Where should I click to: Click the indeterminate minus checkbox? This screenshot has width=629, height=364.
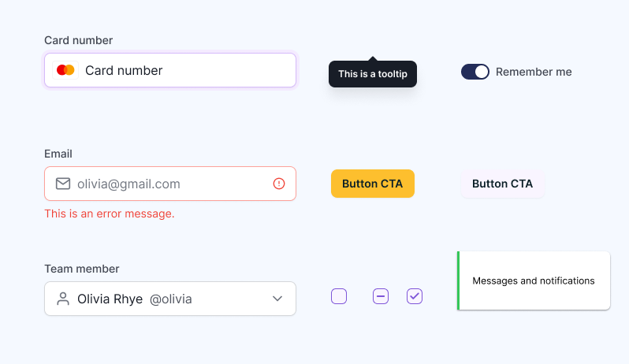[x=381, y=296]
